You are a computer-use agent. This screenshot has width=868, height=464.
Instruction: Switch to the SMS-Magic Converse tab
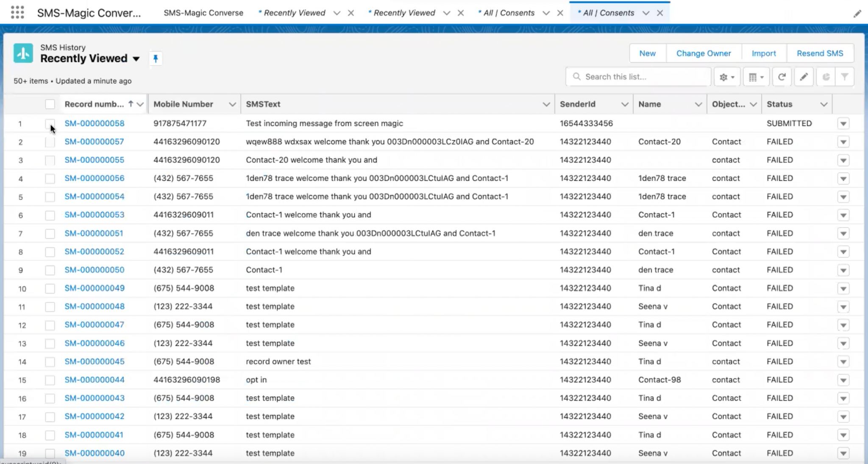tap(203, 13)
